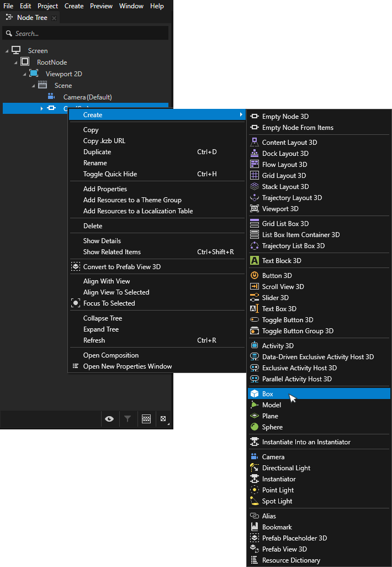The image size is (392, 567).
Task: Select the Box mesh icon in Create submenu
Action: point(255,394)
